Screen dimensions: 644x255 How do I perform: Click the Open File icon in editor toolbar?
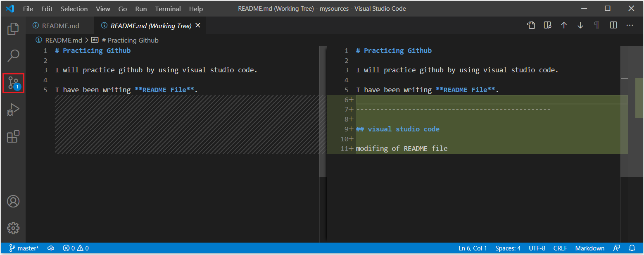pyautogui.click(x=531, y=26)
